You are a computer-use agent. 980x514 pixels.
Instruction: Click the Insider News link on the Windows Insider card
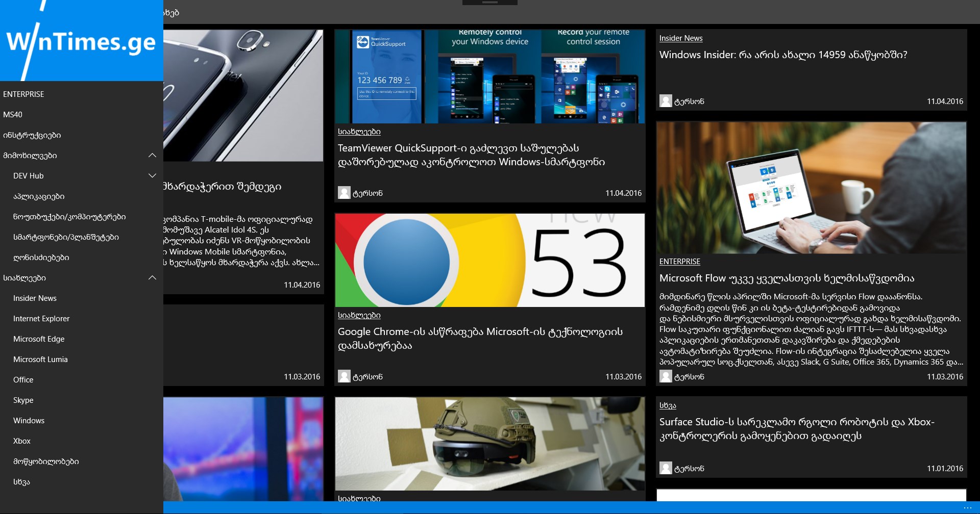pyautogui.click(x=681, y=38)
